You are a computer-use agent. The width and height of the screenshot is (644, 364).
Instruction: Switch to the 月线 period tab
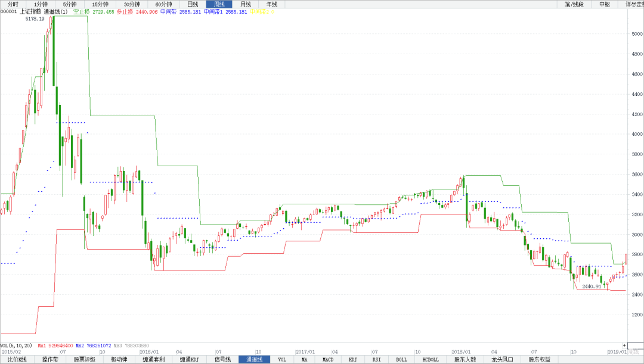(245, 4)
